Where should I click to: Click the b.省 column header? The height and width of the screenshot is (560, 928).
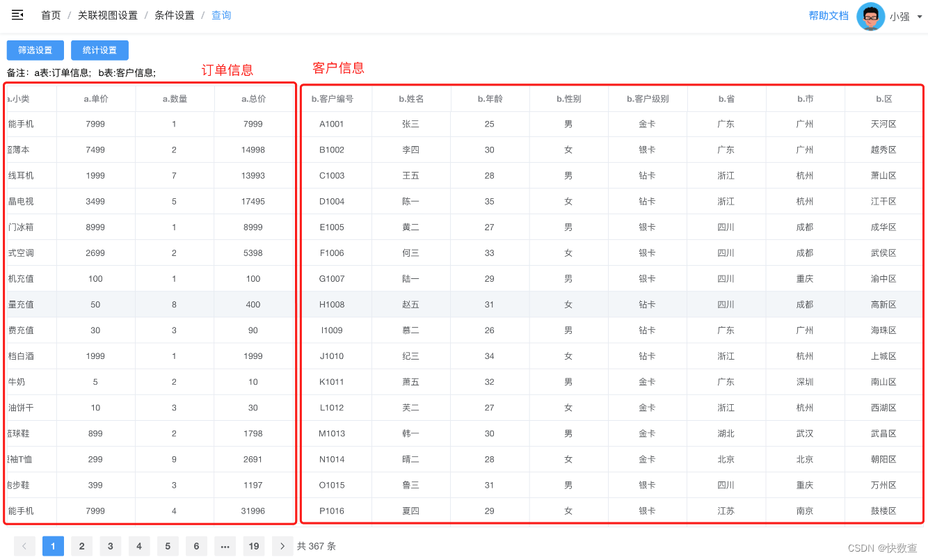(x=726, y=99)
